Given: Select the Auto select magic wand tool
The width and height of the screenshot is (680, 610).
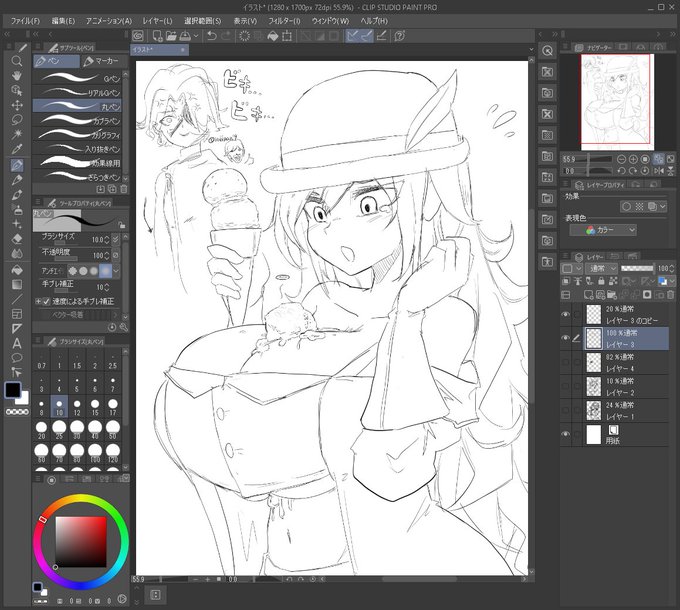Looking at the screenshot, I should coord(16,134).
